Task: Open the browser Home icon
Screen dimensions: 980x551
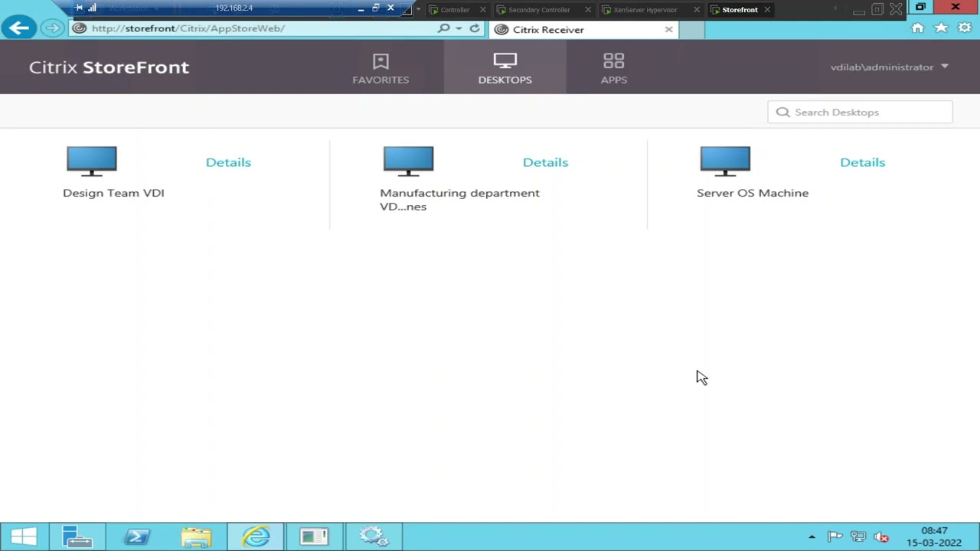Action: 917,28
